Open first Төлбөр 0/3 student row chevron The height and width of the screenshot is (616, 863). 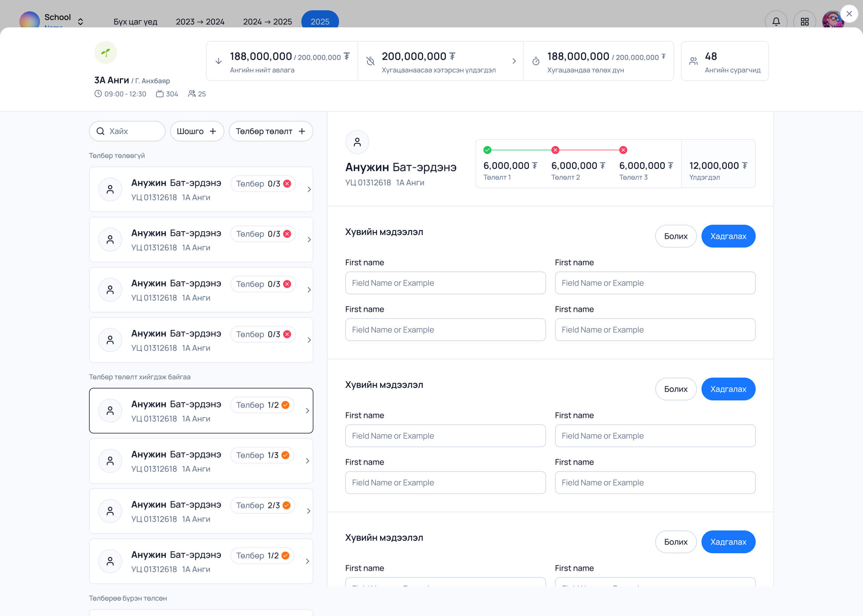tap(309, 189)
